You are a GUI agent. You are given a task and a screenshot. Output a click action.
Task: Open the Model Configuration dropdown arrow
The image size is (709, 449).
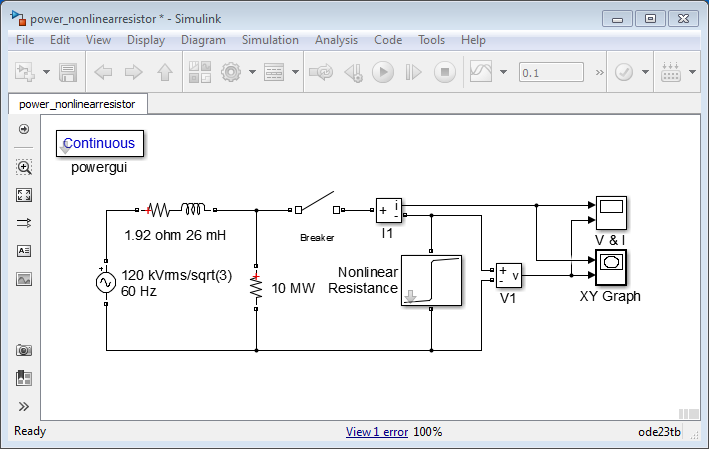click(253, 73)
